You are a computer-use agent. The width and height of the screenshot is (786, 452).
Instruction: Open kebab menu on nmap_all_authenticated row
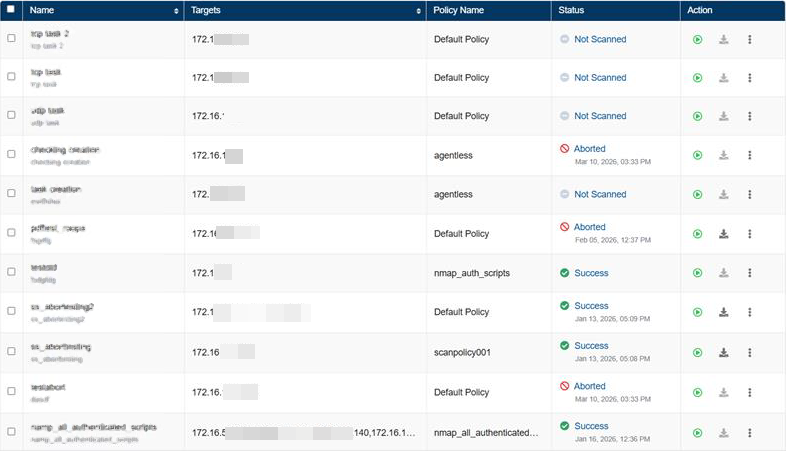point(749,432)
